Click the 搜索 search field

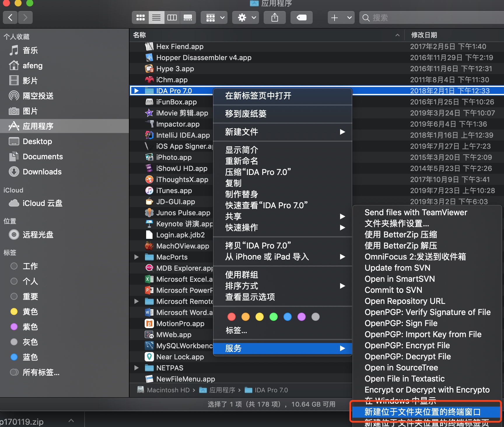[x=432, y=17]
